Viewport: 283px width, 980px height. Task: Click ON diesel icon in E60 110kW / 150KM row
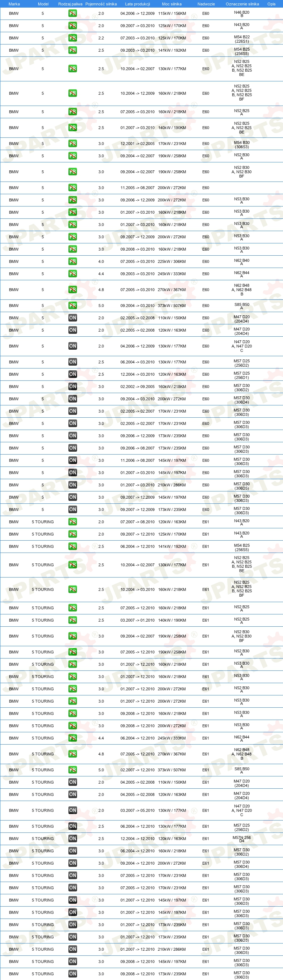[72, 318]
